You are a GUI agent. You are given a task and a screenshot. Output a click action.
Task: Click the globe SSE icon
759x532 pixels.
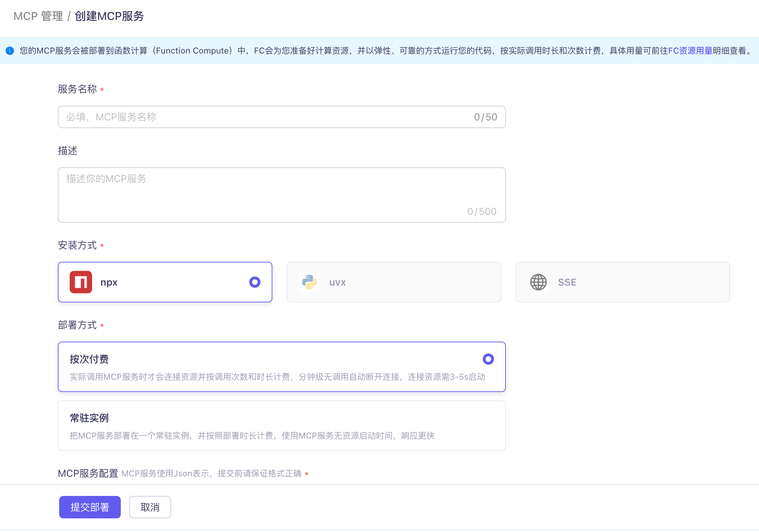[x=538, y=282]
